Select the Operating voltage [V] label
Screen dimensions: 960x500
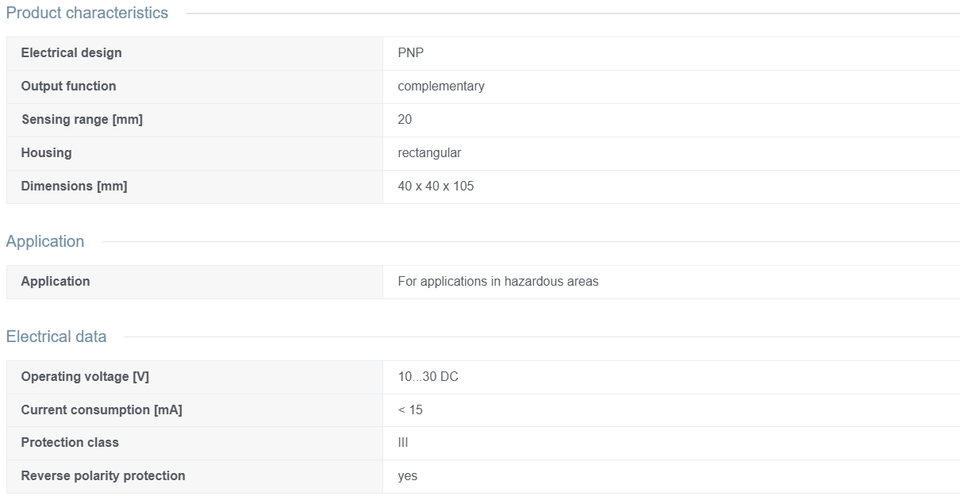coord(85,376)
